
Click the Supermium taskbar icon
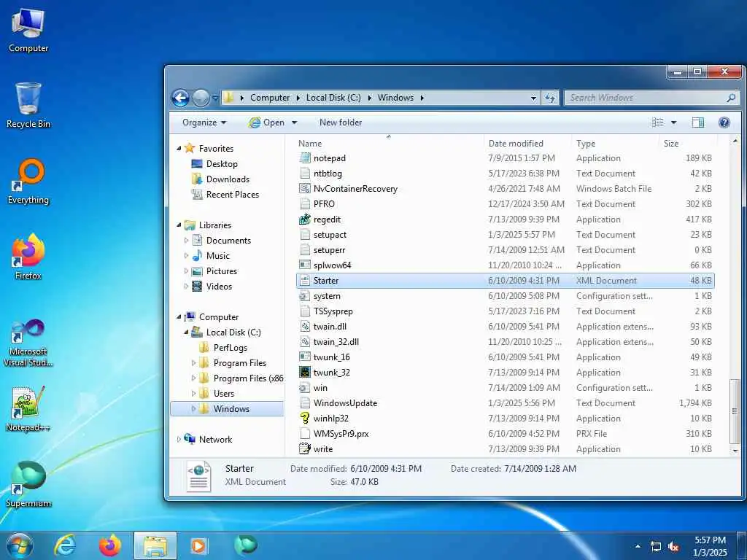click(x=246, y=545)
